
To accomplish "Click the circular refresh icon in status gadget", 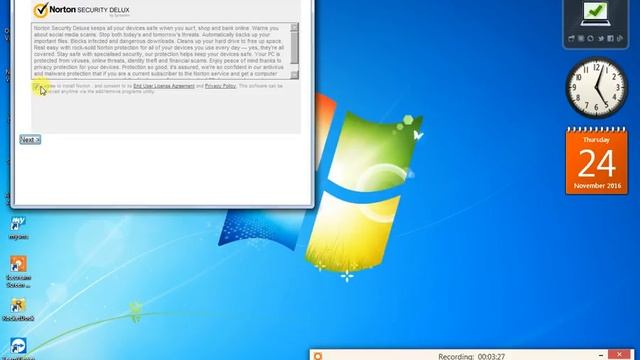I will pos(591,38).
